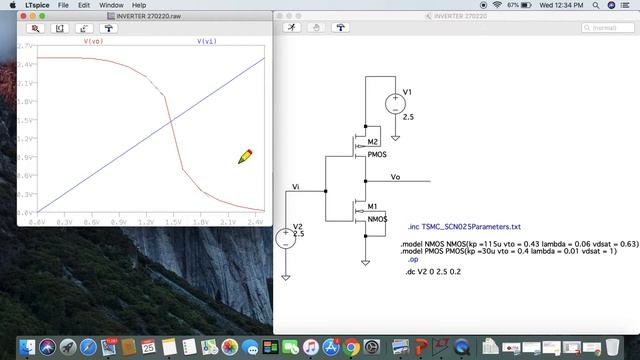Open Notification Center list icon in the menu bar
The image size is (640, 360).
625,5
